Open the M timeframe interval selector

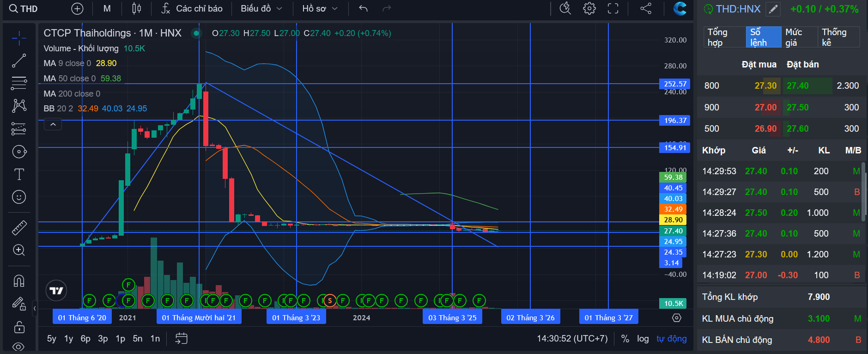tap(107, 9)
